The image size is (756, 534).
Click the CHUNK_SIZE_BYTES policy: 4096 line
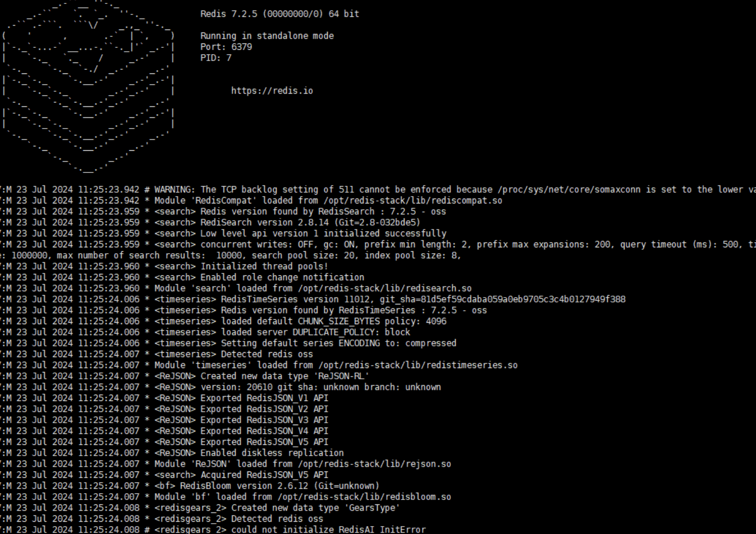[223, 321]
